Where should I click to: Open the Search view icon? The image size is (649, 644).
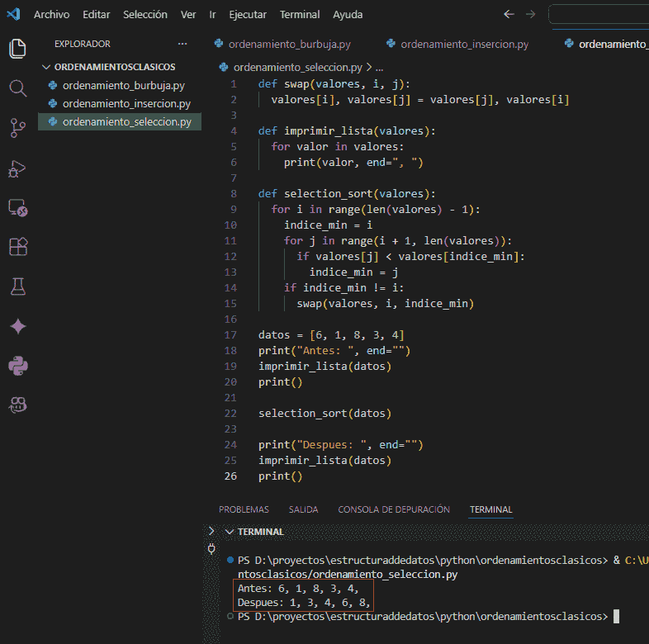[x=17, y=88]
